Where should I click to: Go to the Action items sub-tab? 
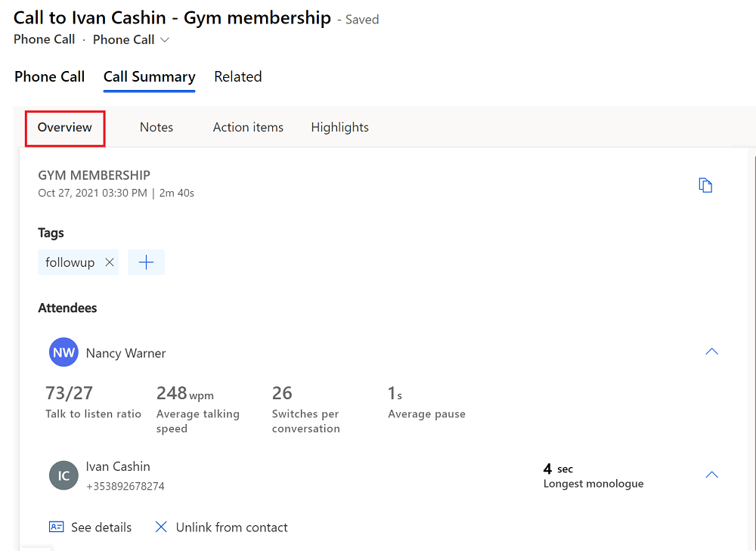pos(248,128)
